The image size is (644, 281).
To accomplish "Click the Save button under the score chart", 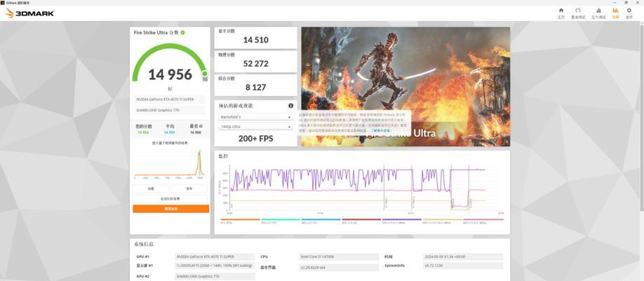I will tap(189, 188).
